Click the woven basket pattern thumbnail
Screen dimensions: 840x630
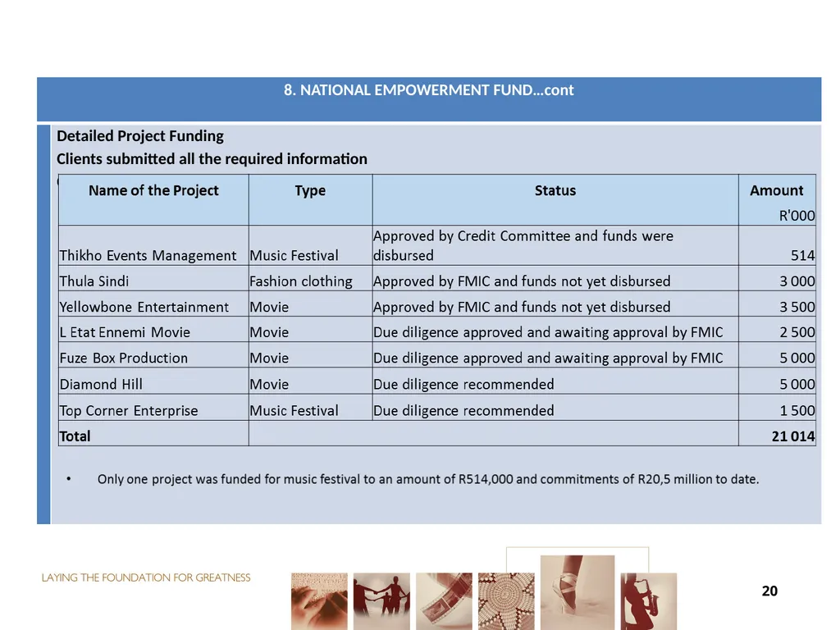506,601
